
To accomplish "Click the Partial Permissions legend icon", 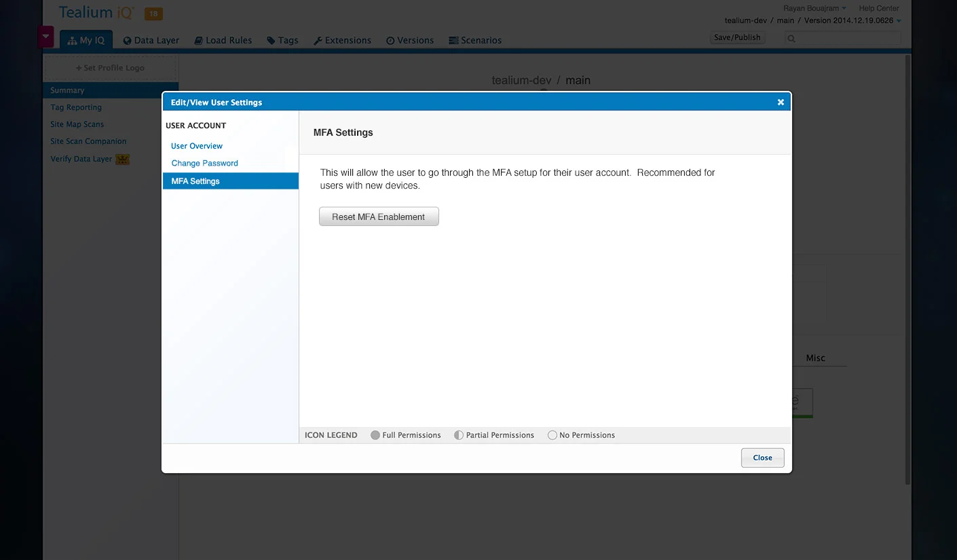I will (x=459, y=435).
